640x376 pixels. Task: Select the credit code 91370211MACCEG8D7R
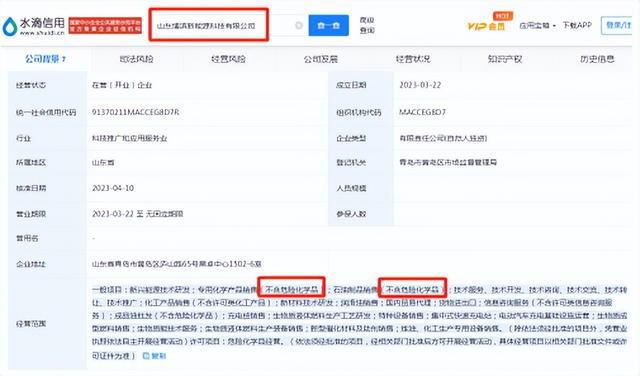[x=135, y=112]
